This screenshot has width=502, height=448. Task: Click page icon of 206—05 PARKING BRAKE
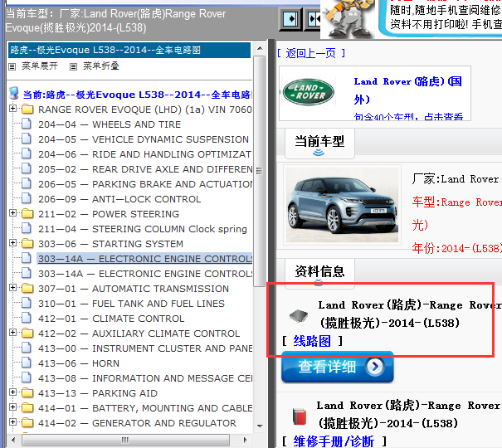[x=27, y=183]
